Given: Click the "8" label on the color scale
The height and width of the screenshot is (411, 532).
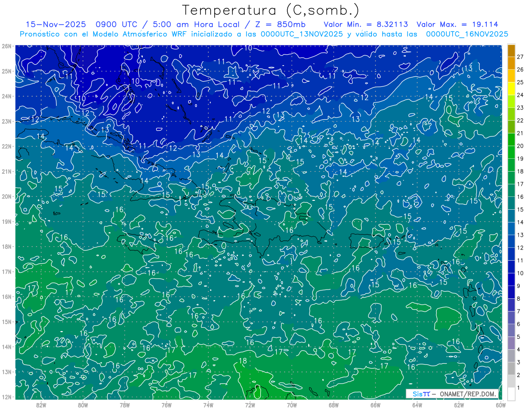Looking at the screenshot, I should pos(519,298).
